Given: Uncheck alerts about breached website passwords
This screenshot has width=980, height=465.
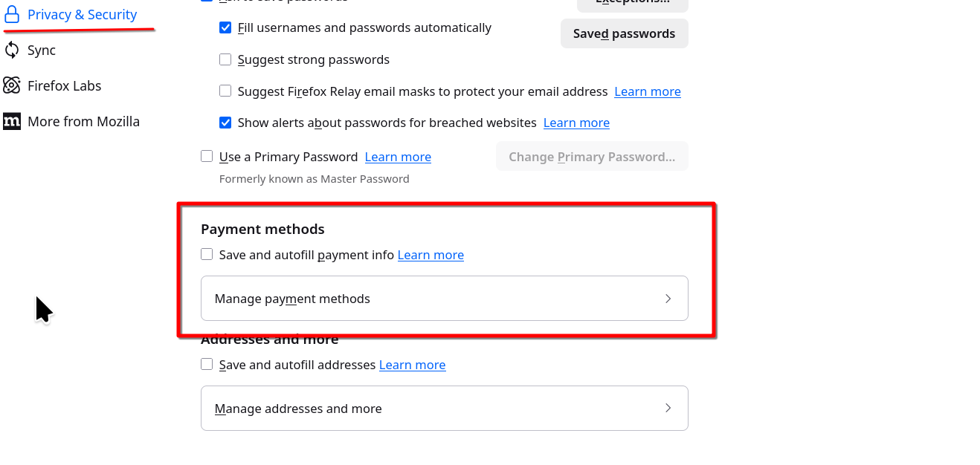Looking at the screenshot, I should pyautogui.click(x=225, y=123).
